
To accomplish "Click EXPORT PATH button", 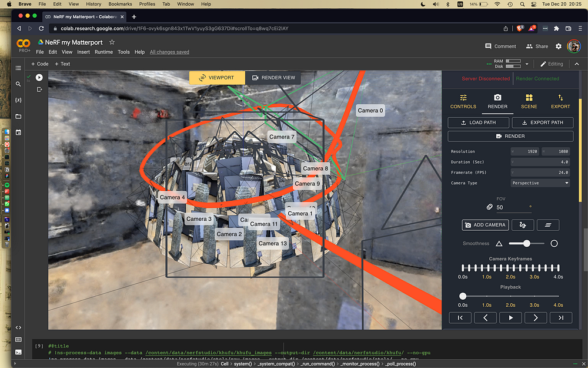I will [x=542, y=122].
